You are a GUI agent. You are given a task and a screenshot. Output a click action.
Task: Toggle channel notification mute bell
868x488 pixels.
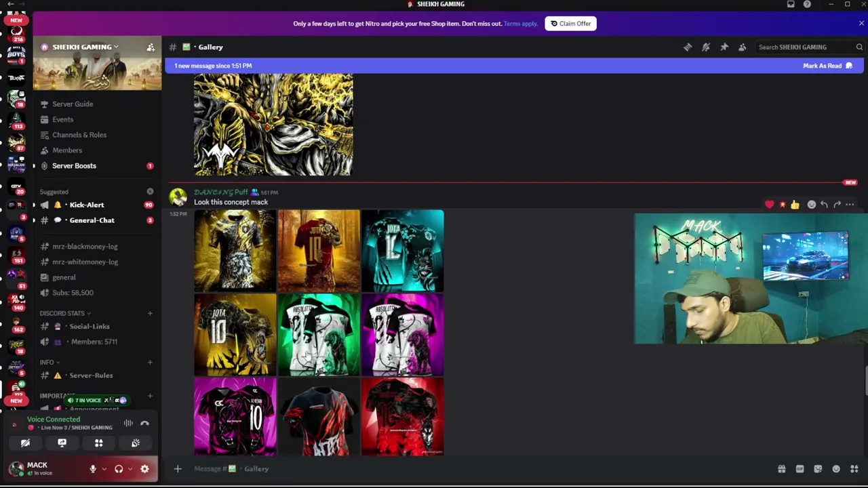click(706, 47)
